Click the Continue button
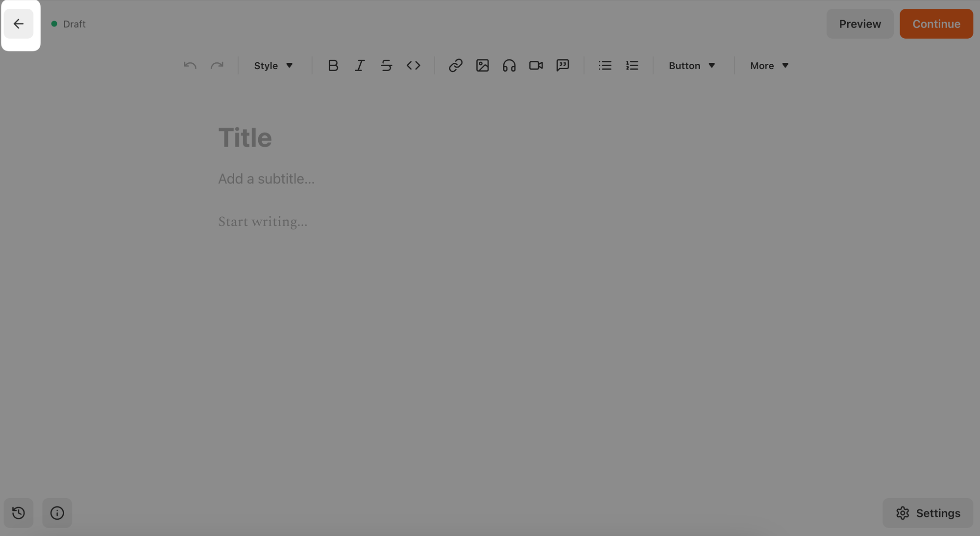Image resolution: width=980 pixels, height=536 pixels. click(x=936, y=24)
